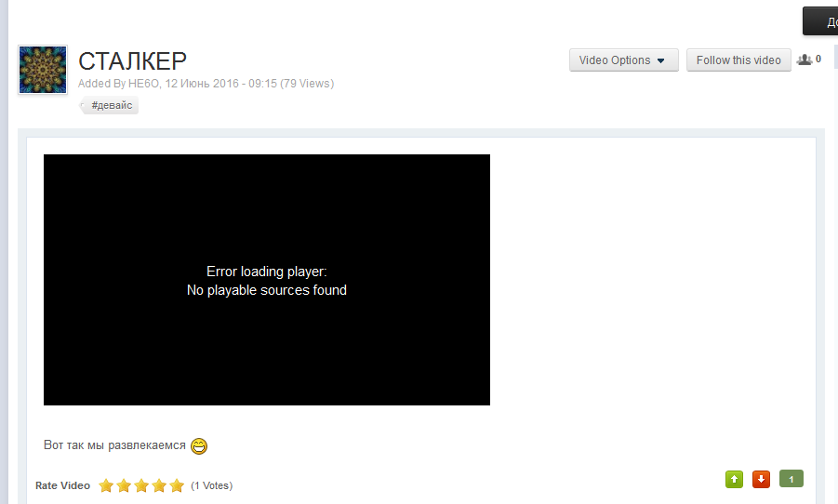Click the СТАЛКЕР video title
This screenshot has height=504, width=838.
(x=133, y=61)
